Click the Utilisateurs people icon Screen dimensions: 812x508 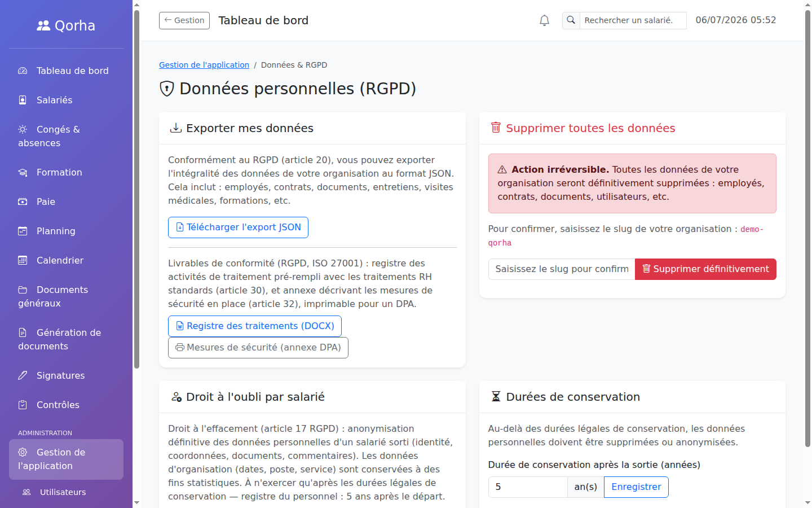(x=27, y=492)
